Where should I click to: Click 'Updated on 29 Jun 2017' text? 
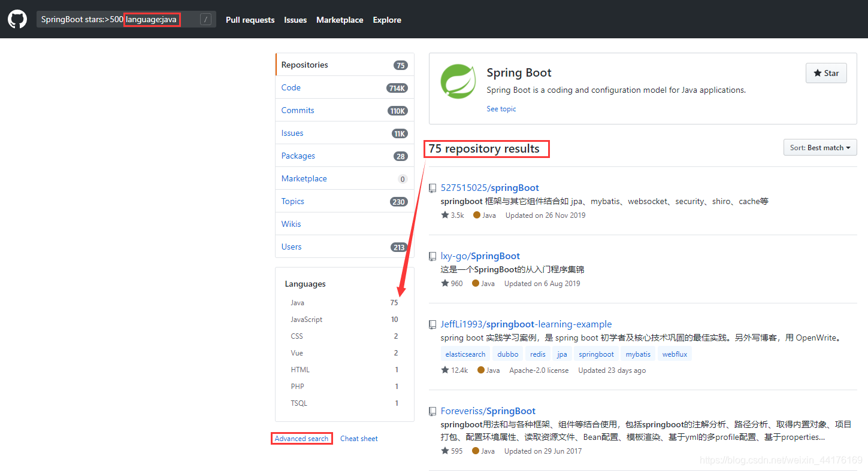click(x=544, y=451)
